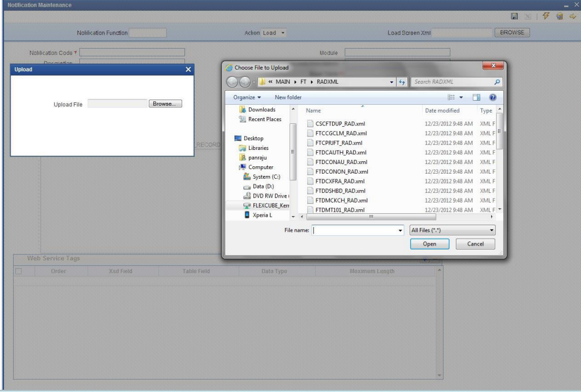Click the BROWSE button for Load Screen Xml
581x392 pixels.
(512, 33)
